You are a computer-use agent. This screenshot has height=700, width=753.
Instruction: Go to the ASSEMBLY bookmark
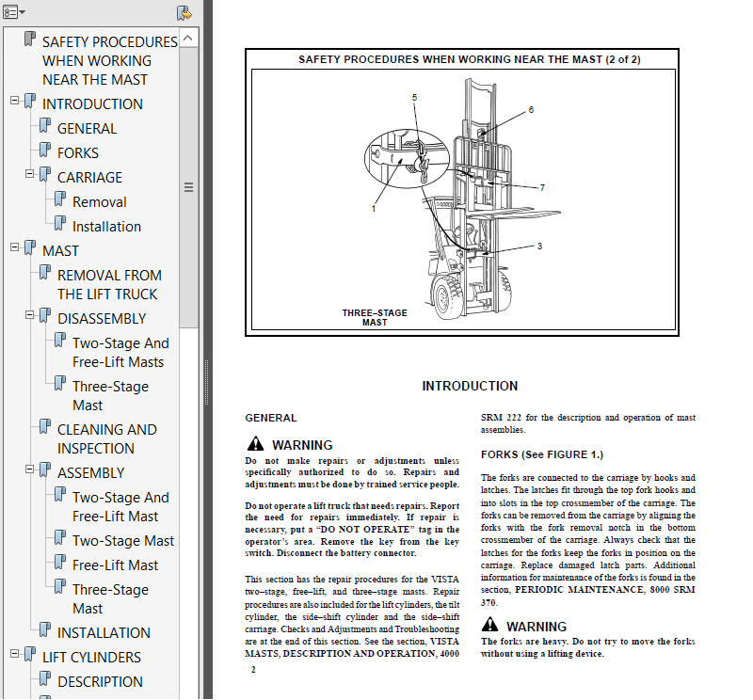[90, 473]
